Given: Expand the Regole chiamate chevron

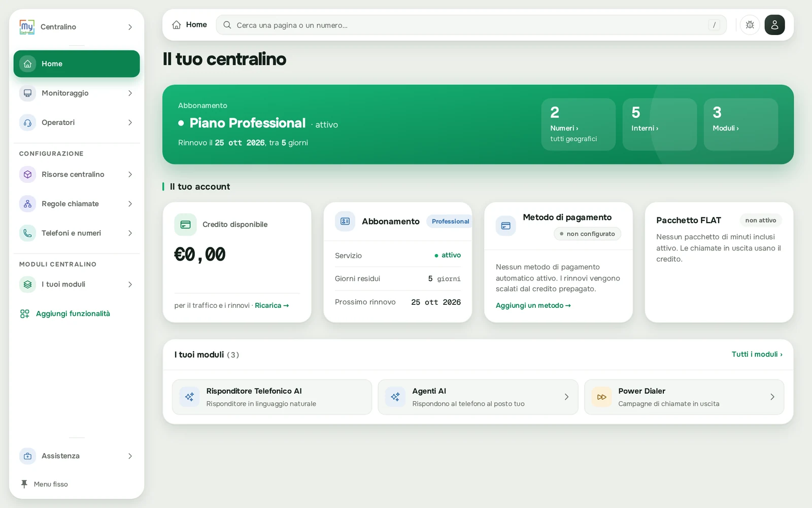Looking at the screenshot, I should [x=130, y=204].
